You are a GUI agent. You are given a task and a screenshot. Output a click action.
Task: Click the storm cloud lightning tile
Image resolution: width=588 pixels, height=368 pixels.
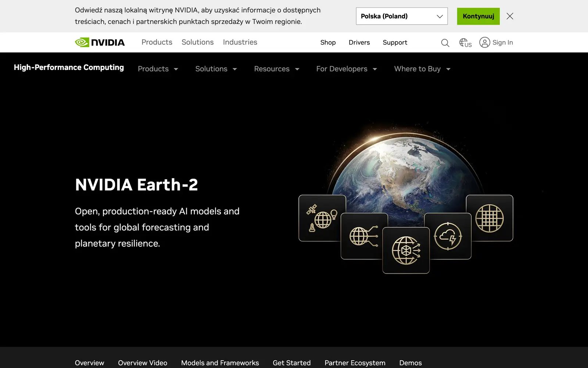(448, 236)
